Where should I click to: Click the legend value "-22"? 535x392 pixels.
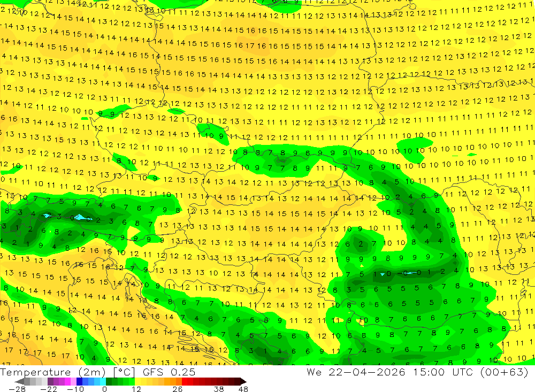point(49,389)
